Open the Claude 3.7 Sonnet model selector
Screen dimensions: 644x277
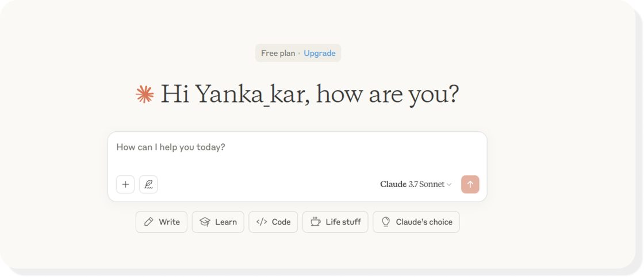[416, 184]
